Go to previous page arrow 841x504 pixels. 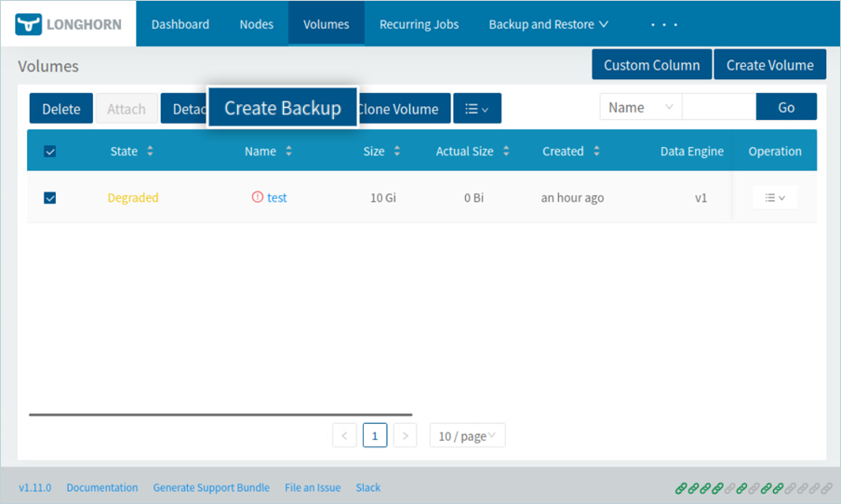click(344, 435)
